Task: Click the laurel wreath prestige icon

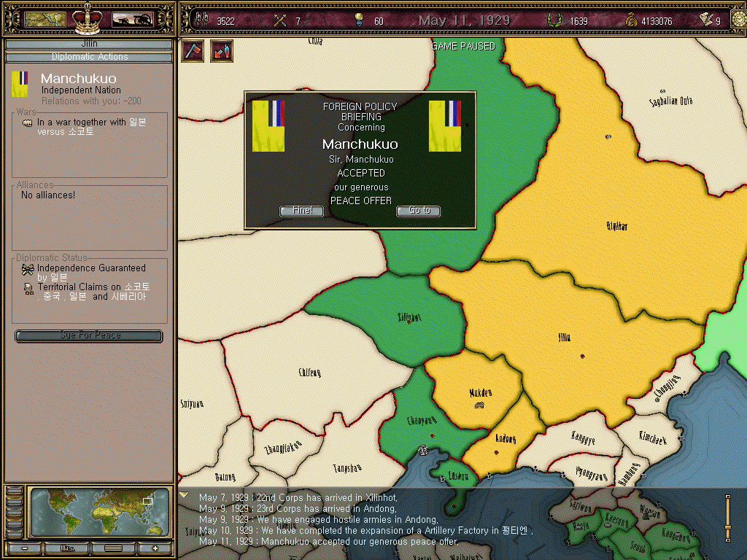Action: click(554, 20)
